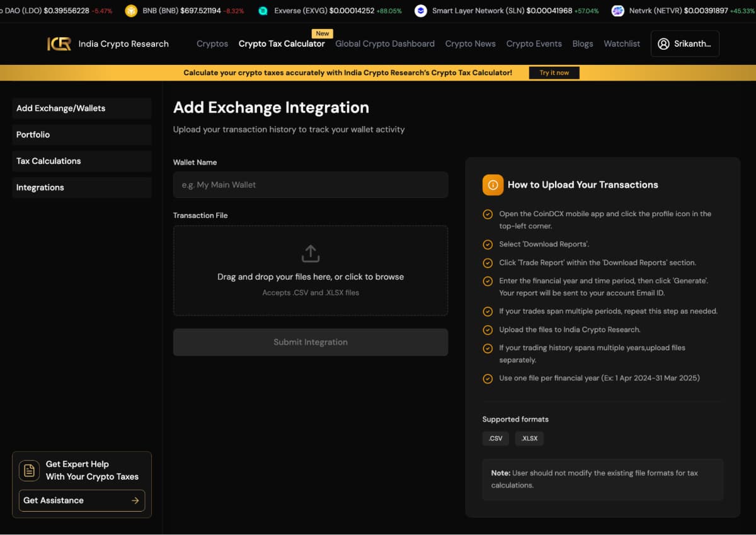The width and height of the screenshot is (756, 535).
Task: Open the Srikanth account menu
Action: point(685,43)
